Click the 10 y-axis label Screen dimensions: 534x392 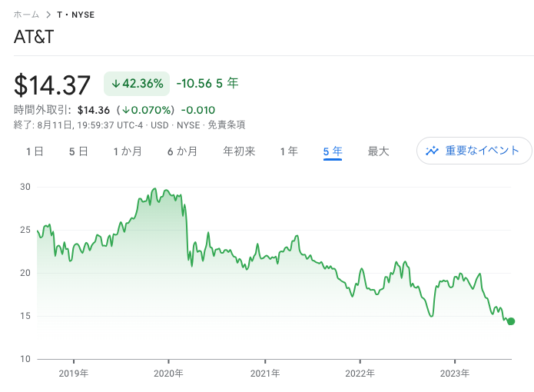(25, 359)
